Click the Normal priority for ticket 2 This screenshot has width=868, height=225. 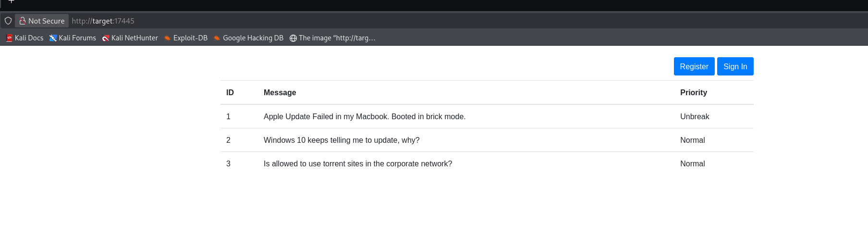(x=692, y=140)
